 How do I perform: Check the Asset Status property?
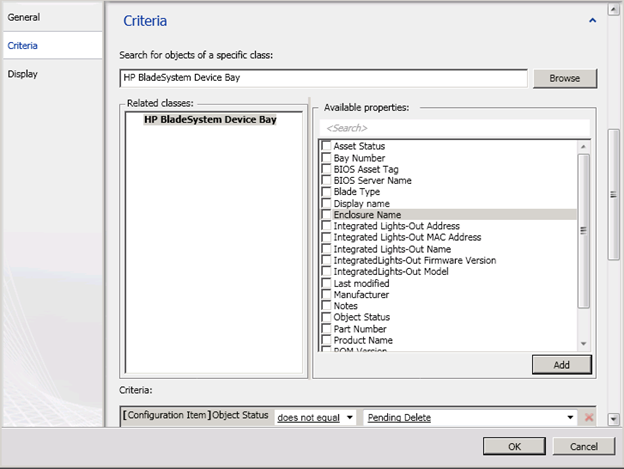click(x=326, y=146)
